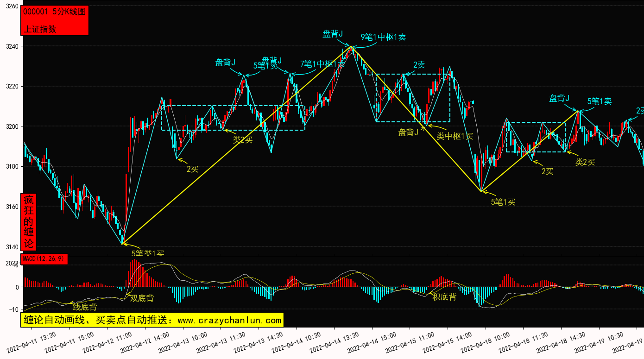Click the 积底背 MACD divergence marker

[x=444, y=297]
